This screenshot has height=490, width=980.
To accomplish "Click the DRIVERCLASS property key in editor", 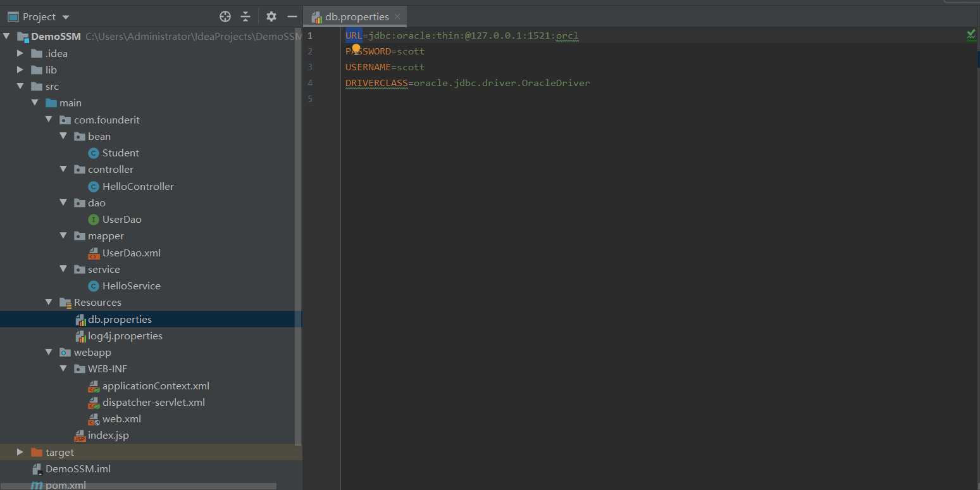I will [x=376, y=83].
